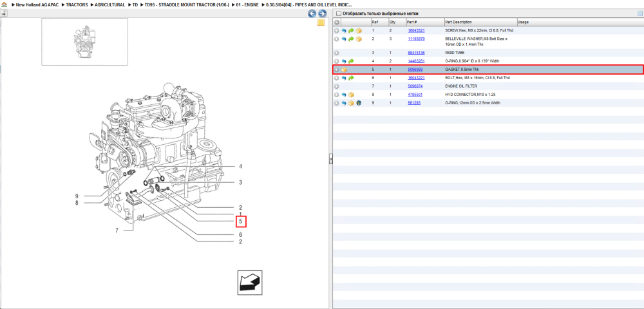Click callout number 7 in diagram
Screen dimensions: 644x309
(117, 230)
